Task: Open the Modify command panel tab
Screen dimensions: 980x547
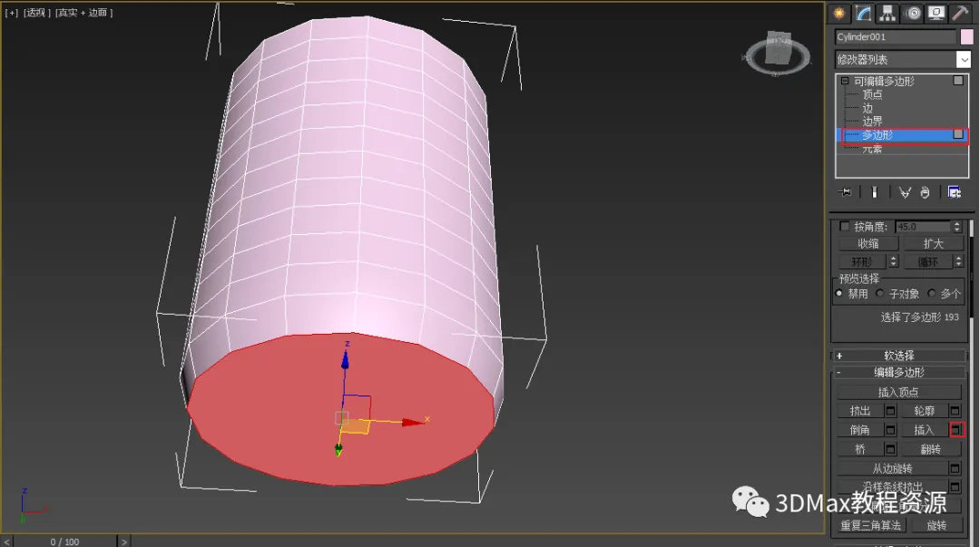Action: pos(864,13)
